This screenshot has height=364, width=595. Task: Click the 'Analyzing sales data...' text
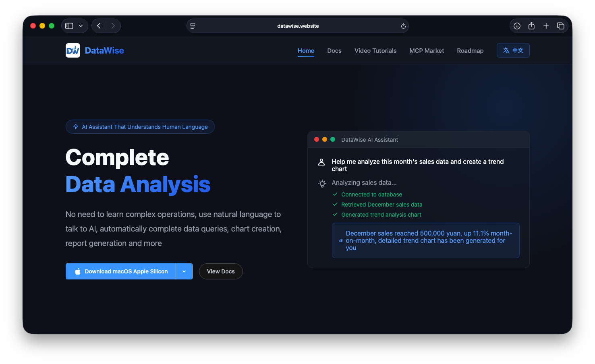click(x=364, y=182)
